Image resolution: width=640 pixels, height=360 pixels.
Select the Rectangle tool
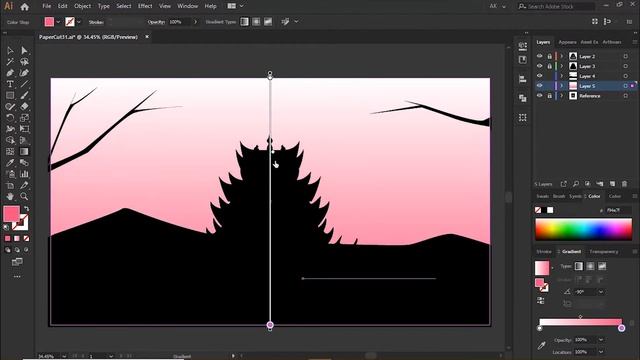click(10, 96)
